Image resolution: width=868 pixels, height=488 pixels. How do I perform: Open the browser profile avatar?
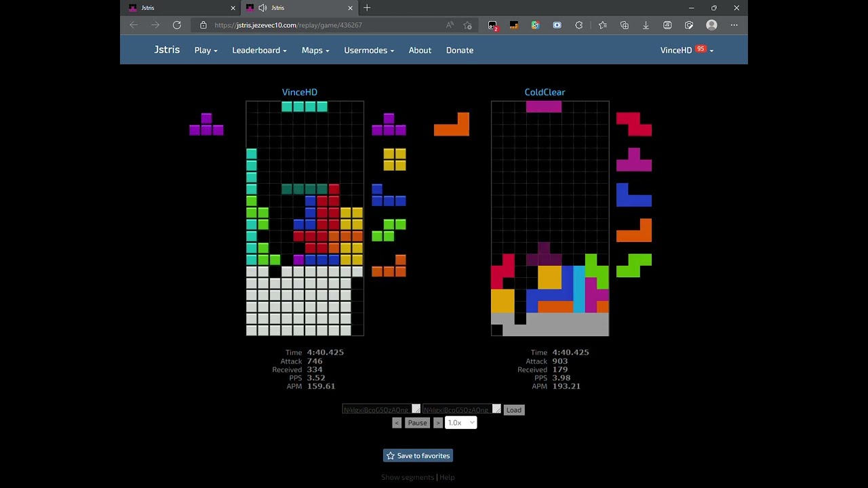(x=711, y=25)
